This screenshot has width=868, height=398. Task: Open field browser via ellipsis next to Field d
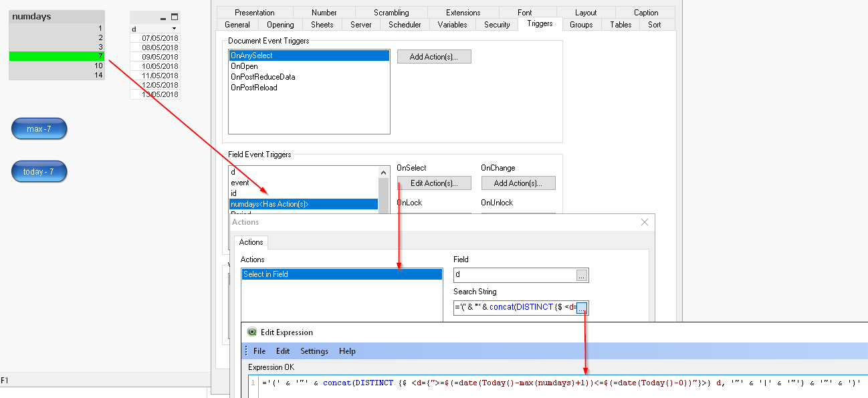click(x=582, y=275)
